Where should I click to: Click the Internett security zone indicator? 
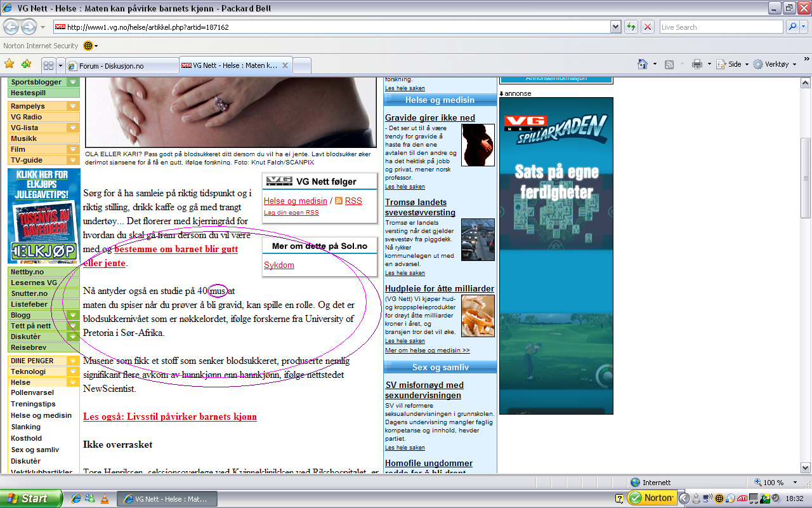pos(651,483)
